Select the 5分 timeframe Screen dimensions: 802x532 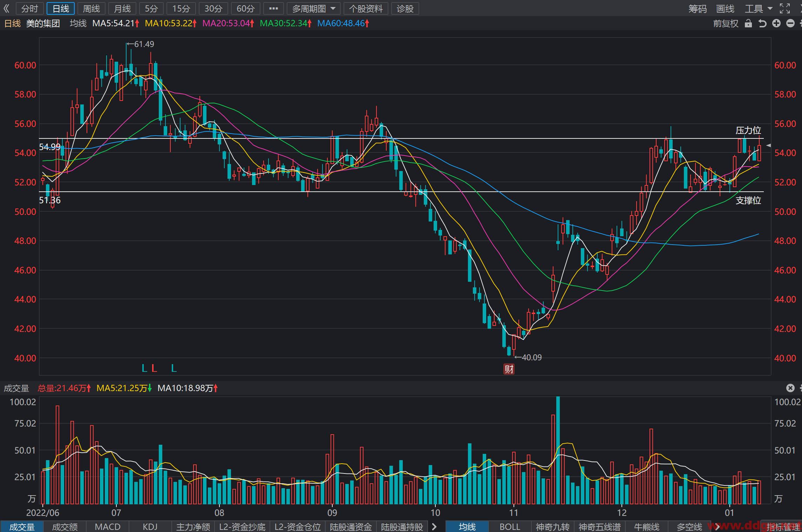[151, 8]
